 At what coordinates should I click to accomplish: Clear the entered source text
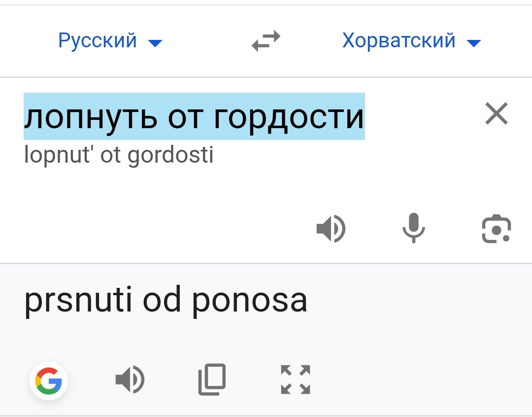(x=496, y=114)
